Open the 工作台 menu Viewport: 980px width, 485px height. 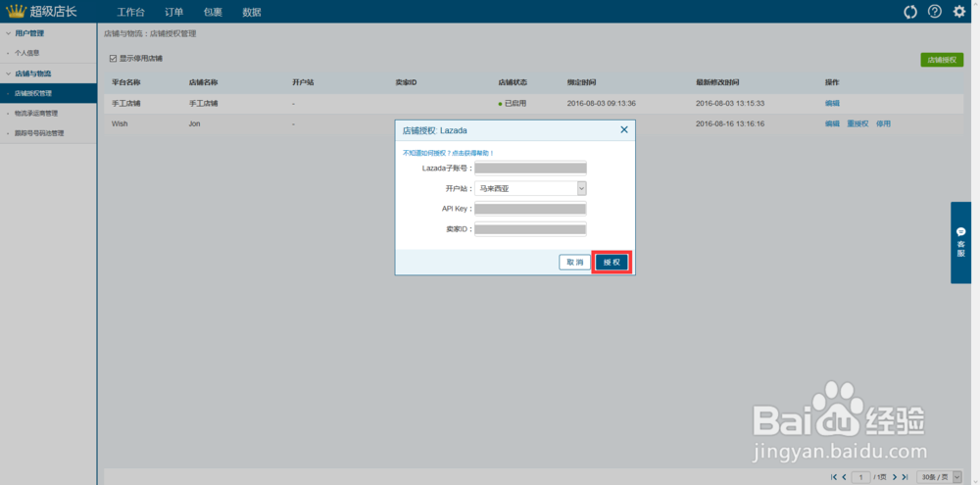point(130,12)
